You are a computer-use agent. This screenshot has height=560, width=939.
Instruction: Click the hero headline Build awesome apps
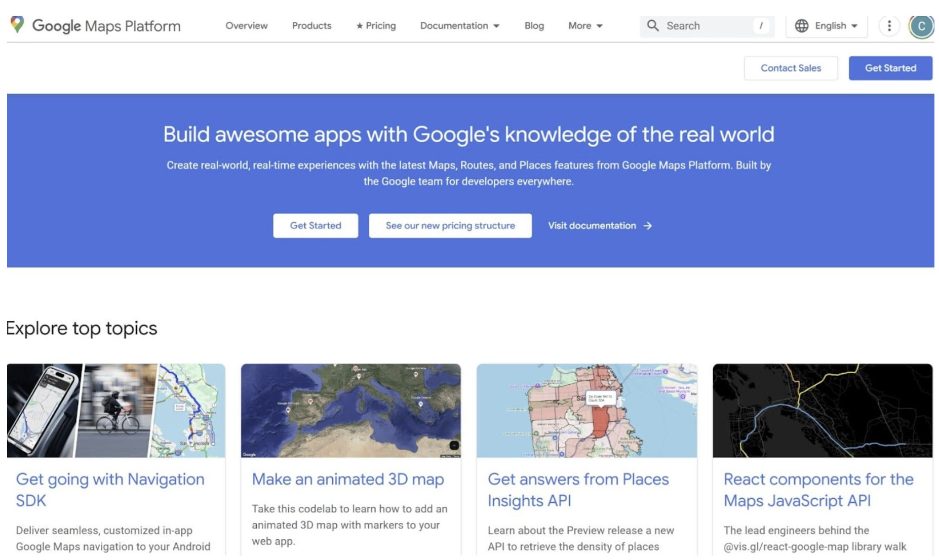[468, 134]
